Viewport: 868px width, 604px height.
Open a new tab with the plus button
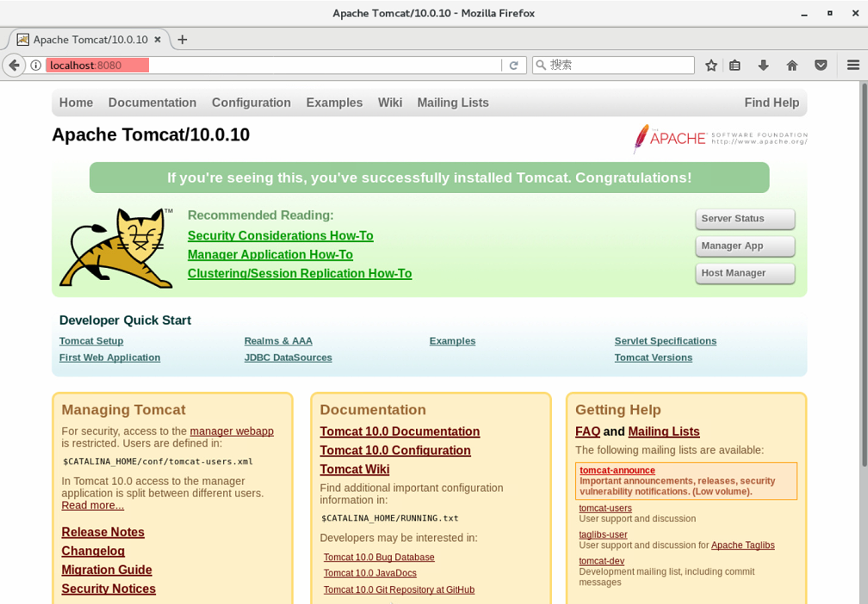pos(183,40)
